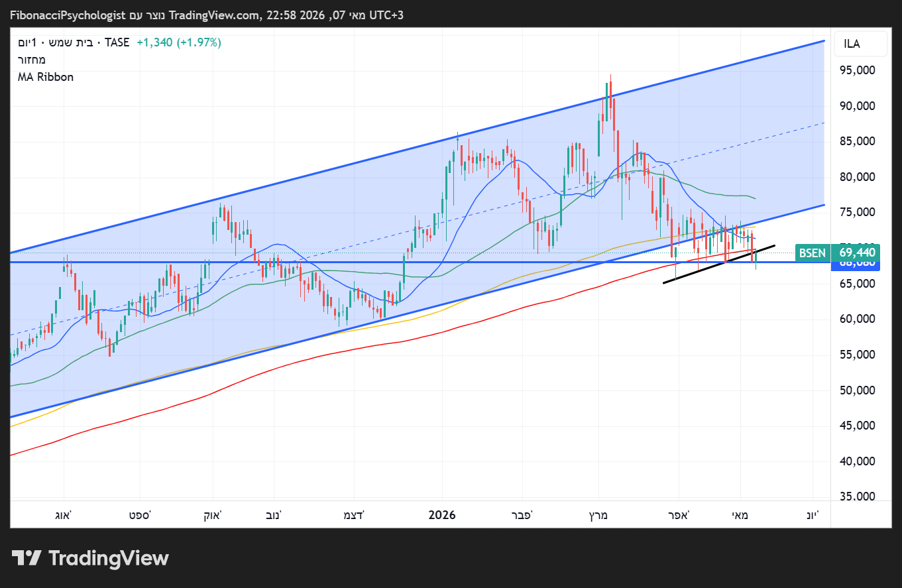Image resolution: width=902 pixels, height=588 pixels.
Task: Click the TradingView logo icon
Action: tap(27, 558)
